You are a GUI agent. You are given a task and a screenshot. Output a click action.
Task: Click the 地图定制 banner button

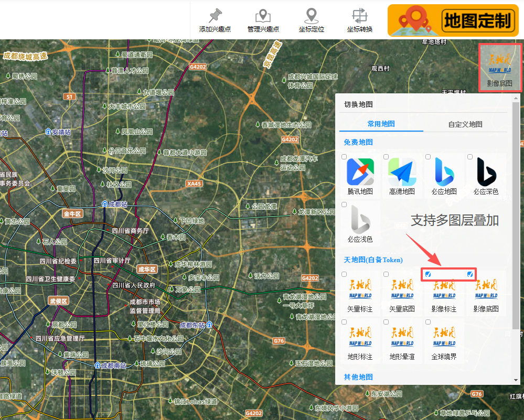pyautogui.click(x=453, y=20)
